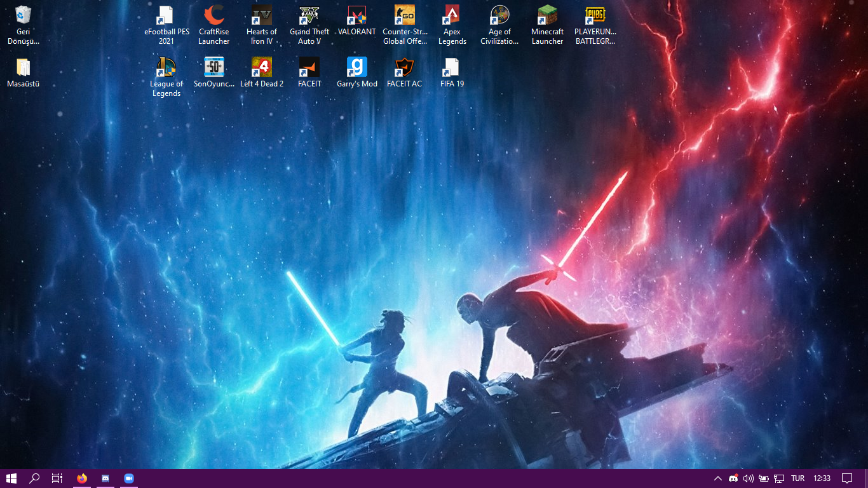Screen dimensions: 868x488
Task: Select the Apex Legends desktop icon
Action: [x=452, y=25]
